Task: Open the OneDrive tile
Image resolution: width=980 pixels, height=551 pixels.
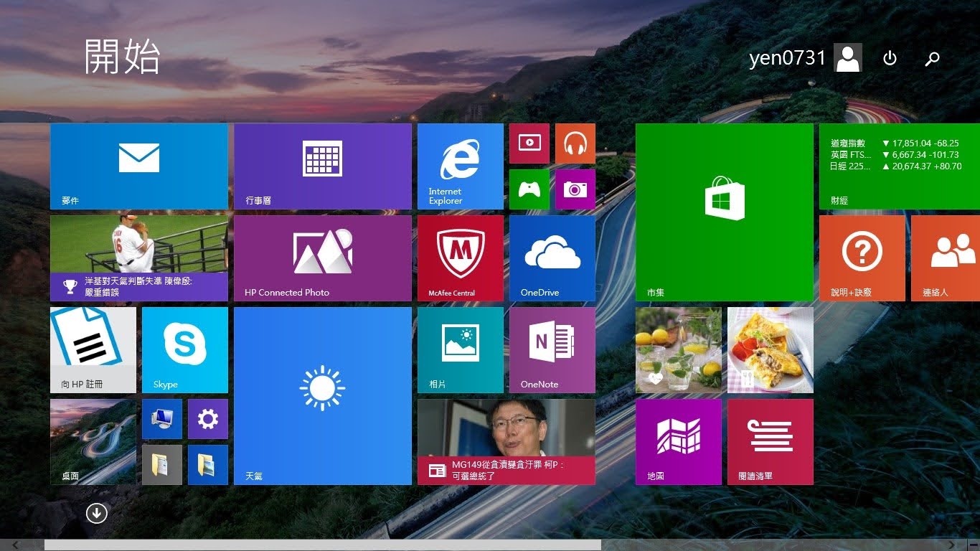Action: coord(552,258)
